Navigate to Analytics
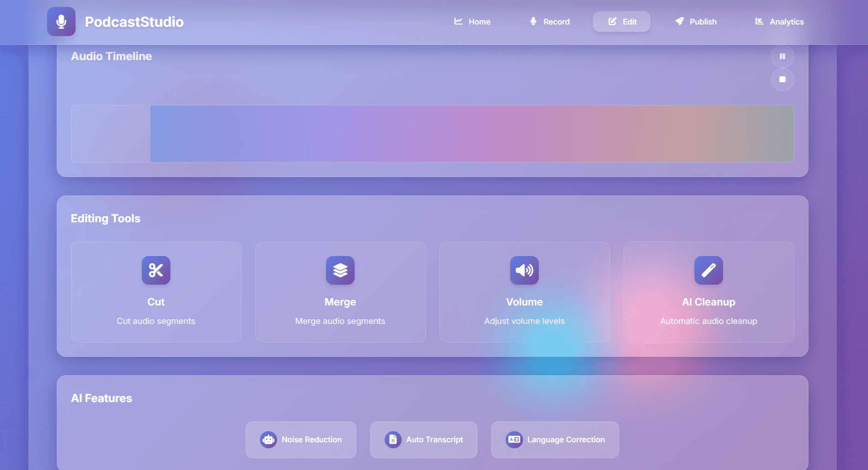Viewport: 868px width, 470px height. click(779, 22)
